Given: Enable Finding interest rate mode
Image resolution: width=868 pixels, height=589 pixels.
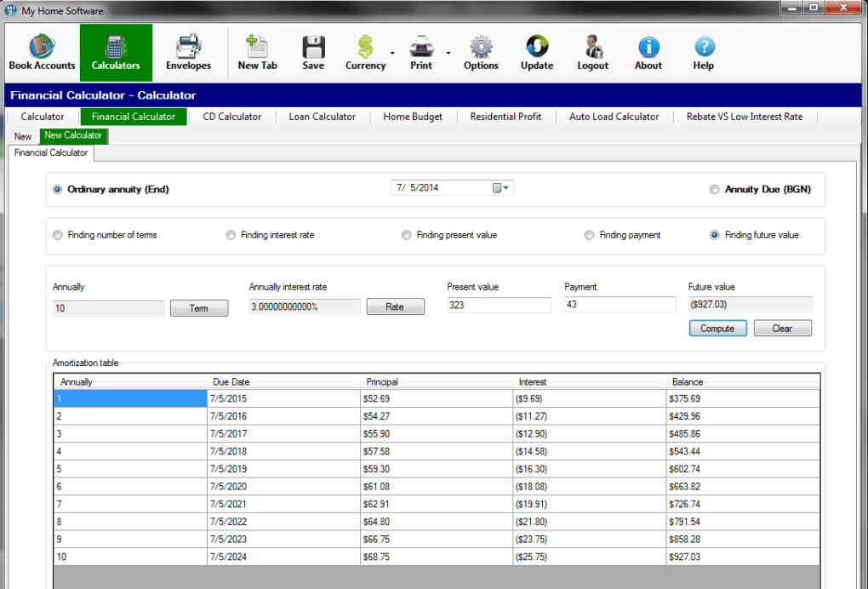Looking at the screenshot, I should point(230,235).
